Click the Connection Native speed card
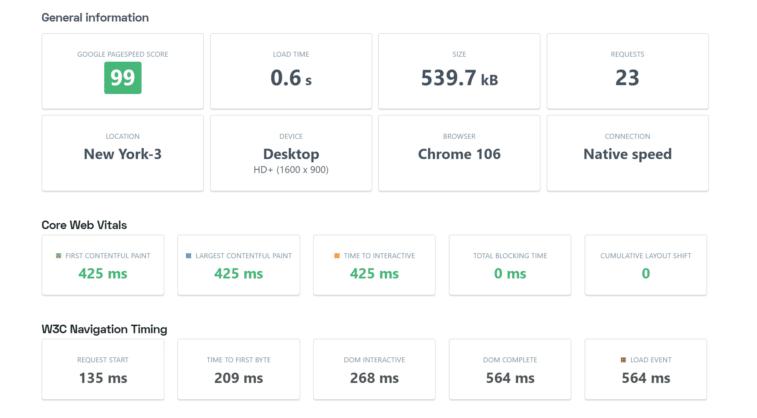This screenshot has width=757, height=418. 627,152
